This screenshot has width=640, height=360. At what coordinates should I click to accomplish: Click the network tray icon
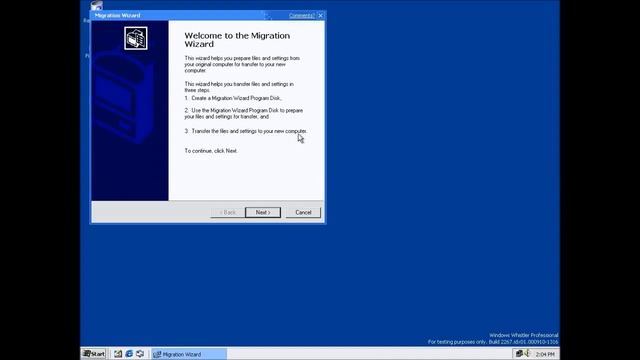(x=519, y=353)
